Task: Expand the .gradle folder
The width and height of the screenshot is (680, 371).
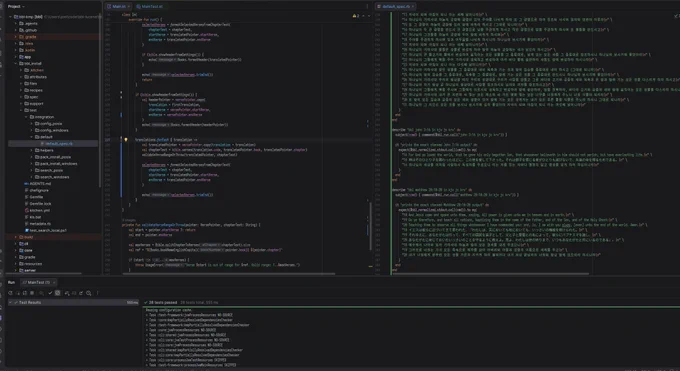Action: pos(16,37)
